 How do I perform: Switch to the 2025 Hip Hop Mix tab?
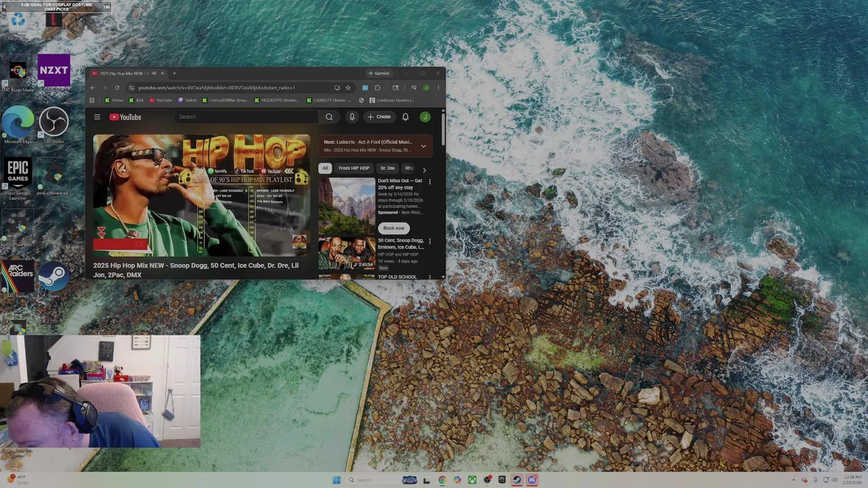(125, 73)
